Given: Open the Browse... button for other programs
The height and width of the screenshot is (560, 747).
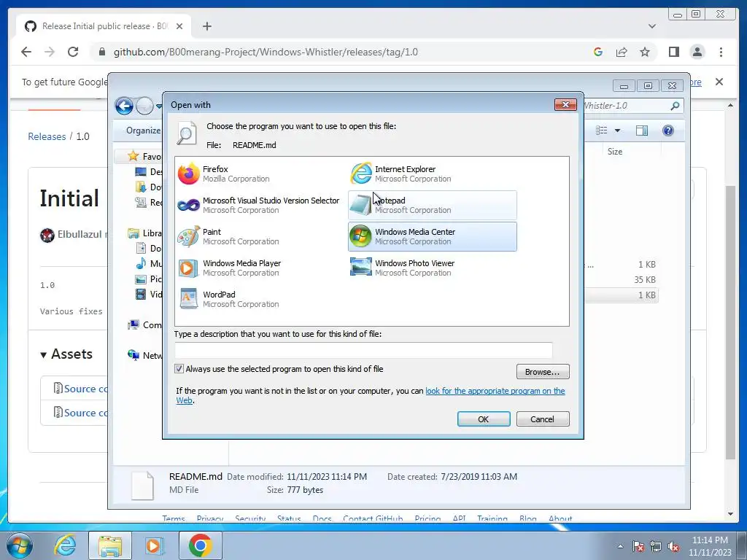Looking at the screenshot, I should [x=543, y=372].
